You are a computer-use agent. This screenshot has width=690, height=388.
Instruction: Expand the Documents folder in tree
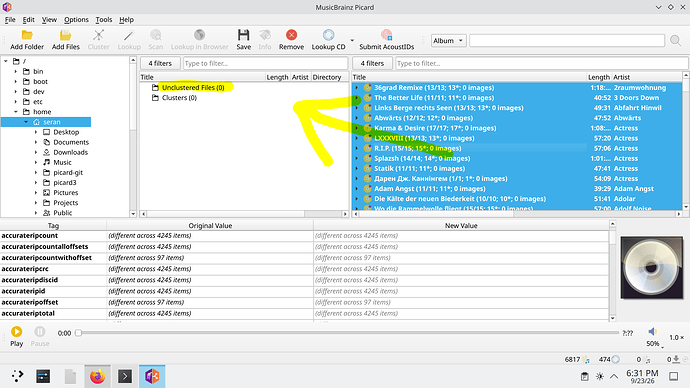point(36,142)
